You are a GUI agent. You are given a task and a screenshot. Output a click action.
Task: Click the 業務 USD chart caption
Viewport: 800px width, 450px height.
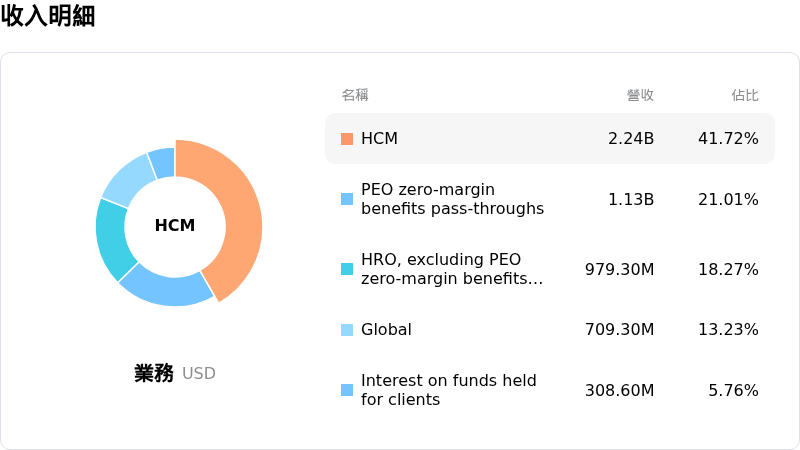(x=175, y=373)
